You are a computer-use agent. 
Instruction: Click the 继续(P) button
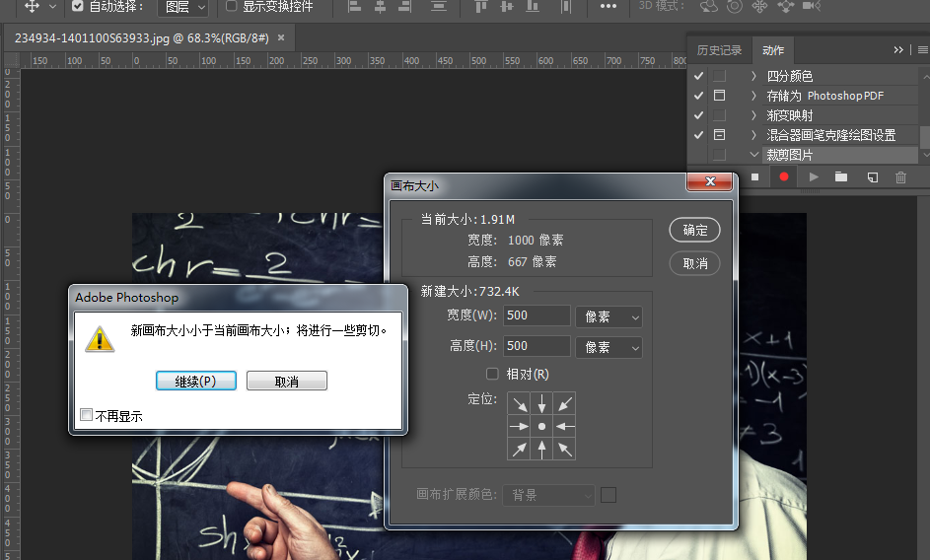[x=195, y=381]
